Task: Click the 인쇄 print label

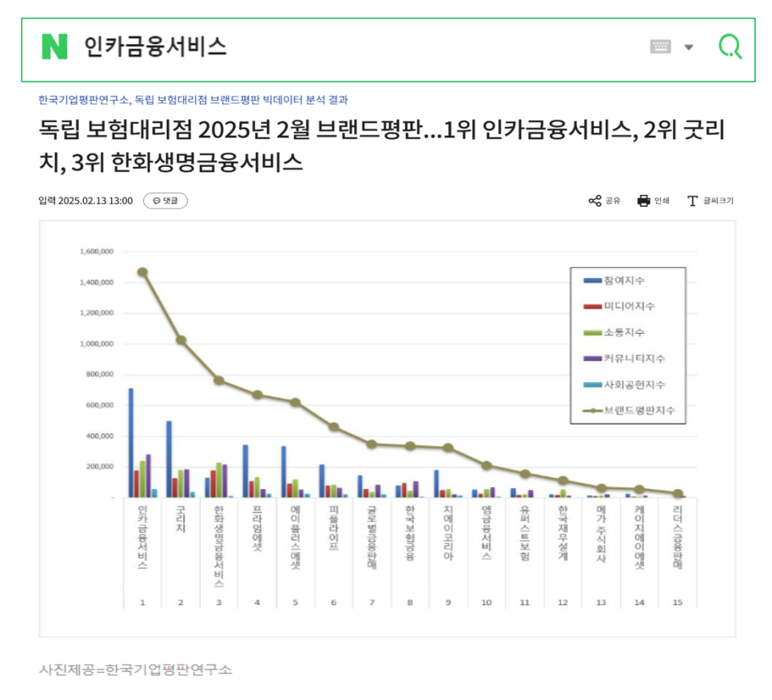Action: click(662, 201)
